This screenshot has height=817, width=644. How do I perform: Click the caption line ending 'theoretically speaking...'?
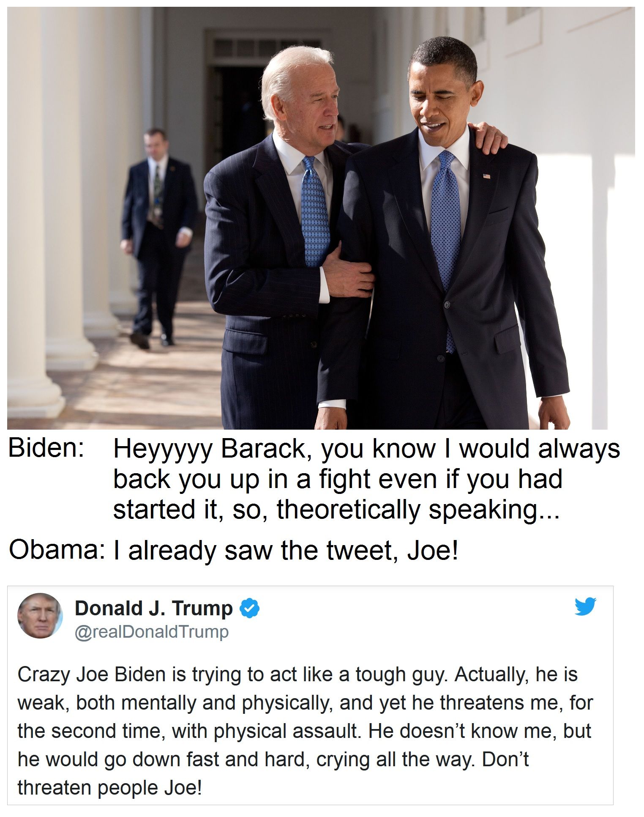(336, 510)
